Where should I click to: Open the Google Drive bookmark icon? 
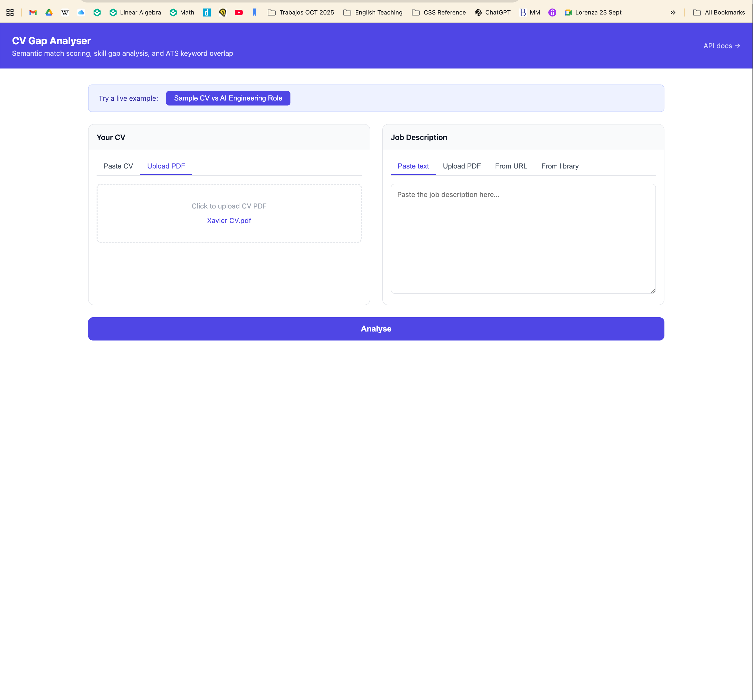point(49,12)
